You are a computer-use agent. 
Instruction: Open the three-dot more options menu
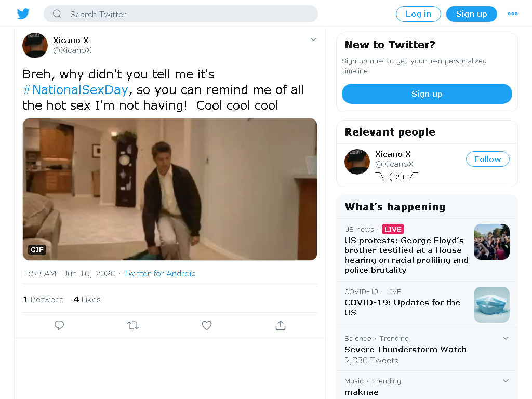click(x=512, y=14)
